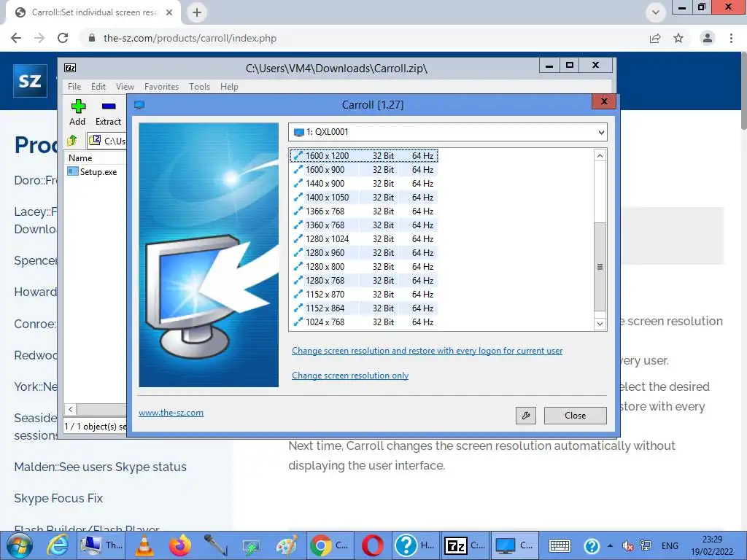Open Chrome profile avatar icon

click(x=708, y=38)
